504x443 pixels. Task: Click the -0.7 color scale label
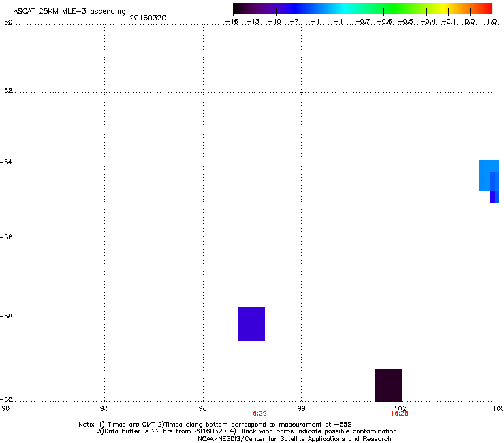point(362,22)
